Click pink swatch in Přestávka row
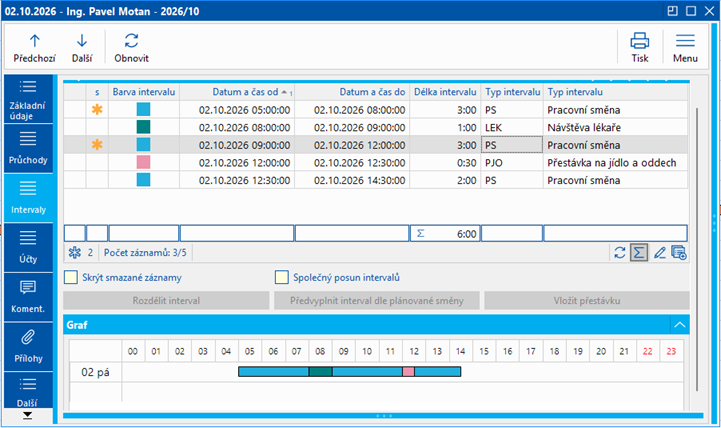The image size is (721, 428). click(x=143, y=162)
